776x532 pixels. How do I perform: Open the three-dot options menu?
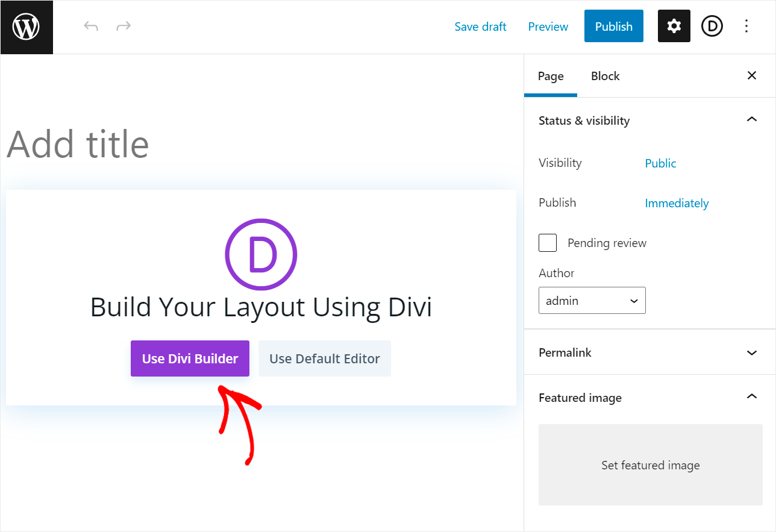[x=746, y=26]
